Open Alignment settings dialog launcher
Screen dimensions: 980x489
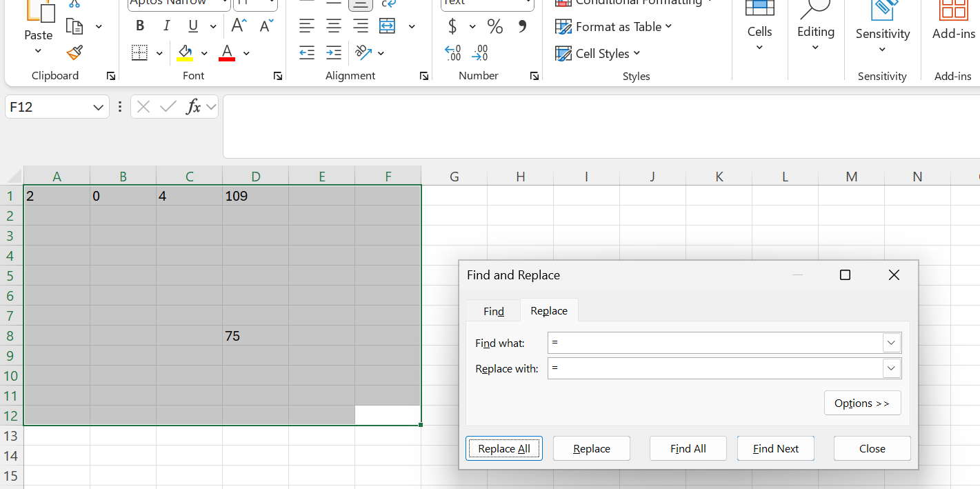423,76
